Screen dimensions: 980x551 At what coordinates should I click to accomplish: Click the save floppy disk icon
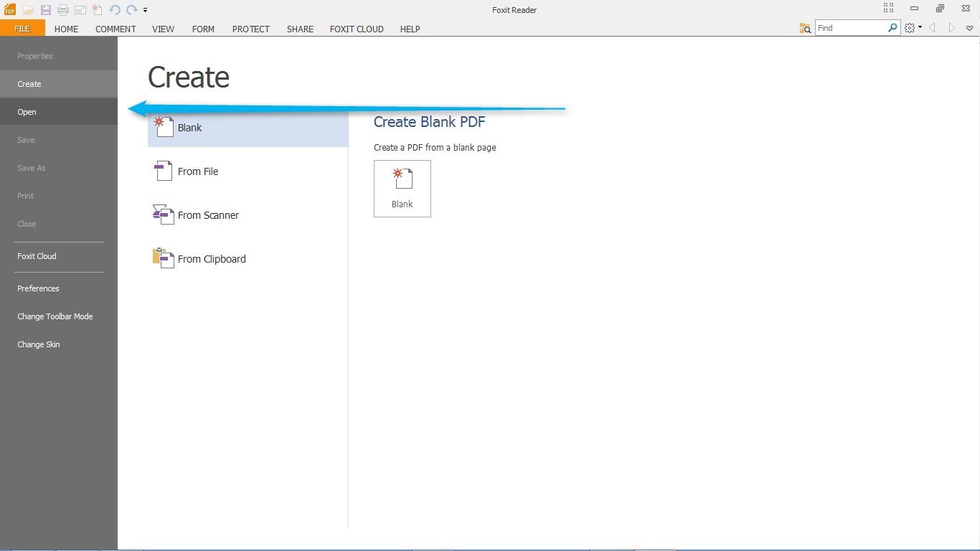point(46,10)
